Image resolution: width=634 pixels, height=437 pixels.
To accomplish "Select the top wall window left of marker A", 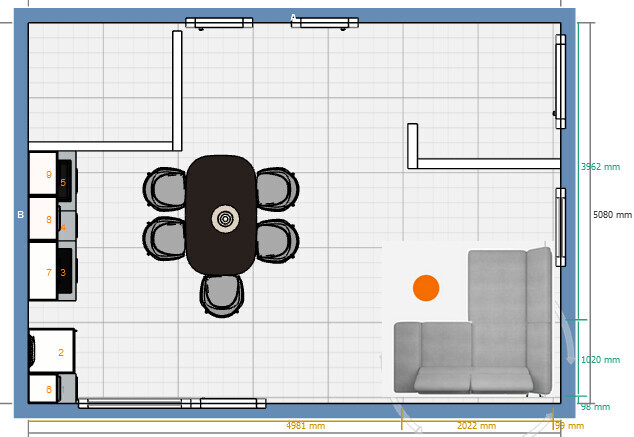I will [x=219, y=23].
